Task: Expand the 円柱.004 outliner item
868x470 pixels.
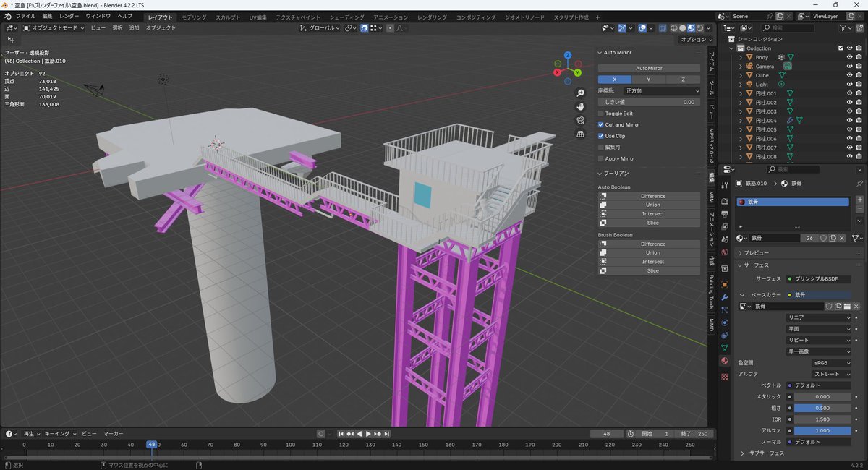Action: [x=741, y=120]
